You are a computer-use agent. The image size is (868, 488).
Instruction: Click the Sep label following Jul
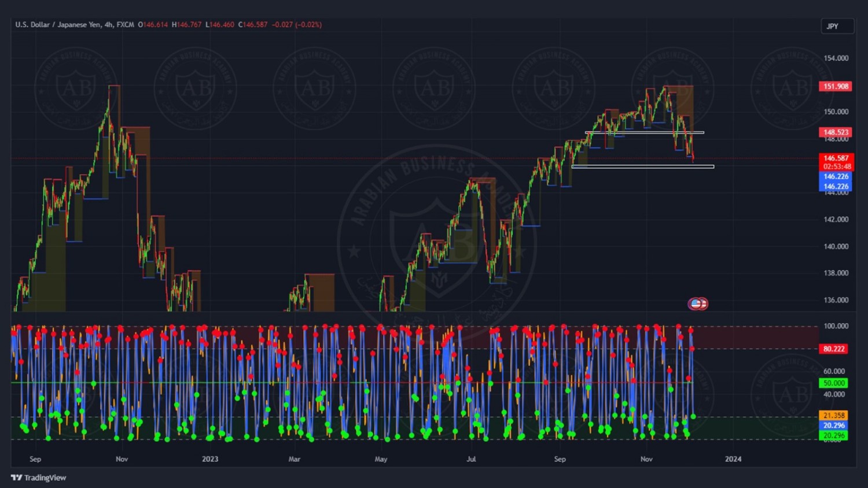point(560,459)
